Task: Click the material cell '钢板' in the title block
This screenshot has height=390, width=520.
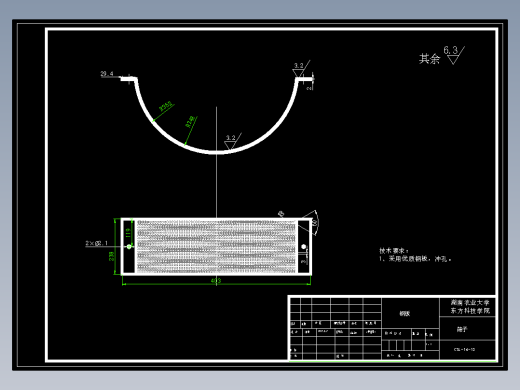Action: click(405, 313)
